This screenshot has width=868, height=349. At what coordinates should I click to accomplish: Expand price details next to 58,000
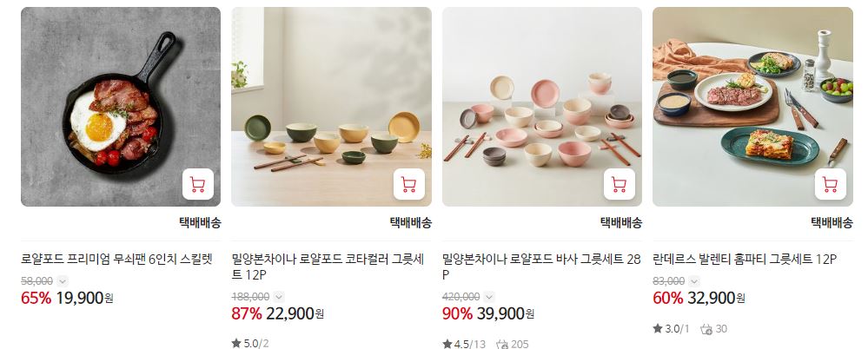click(x=63, y=281)
